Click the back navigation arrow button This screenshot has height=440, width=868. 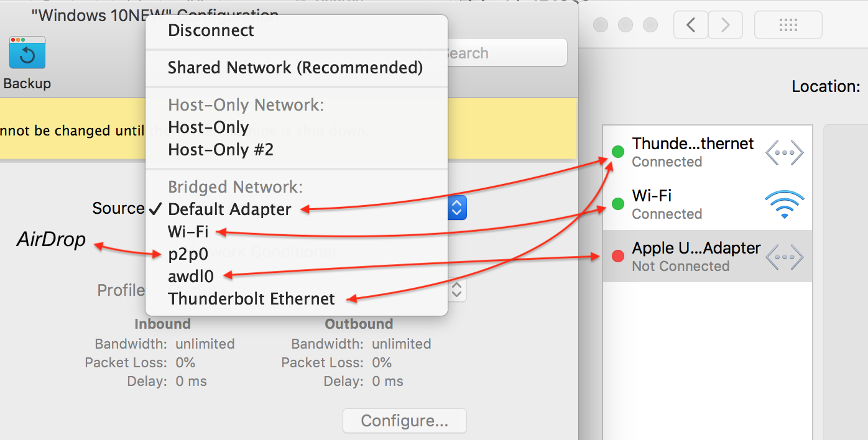691,25
